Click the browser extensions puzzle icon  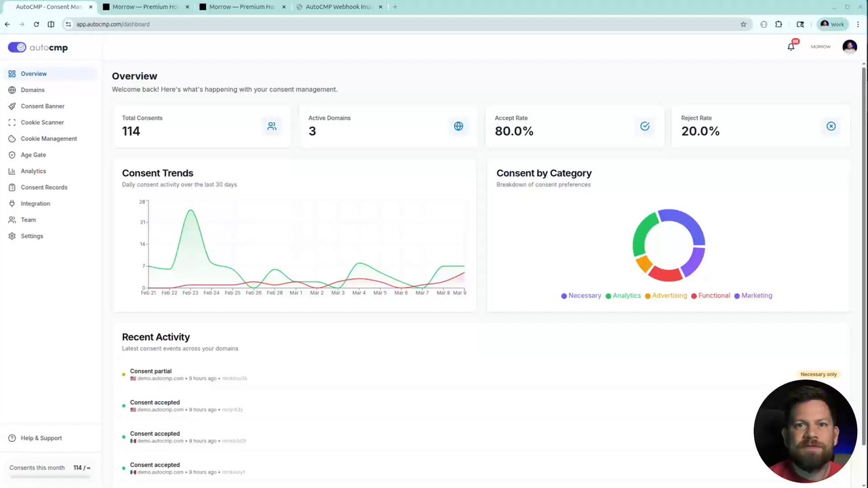click(x=778, y=24)
